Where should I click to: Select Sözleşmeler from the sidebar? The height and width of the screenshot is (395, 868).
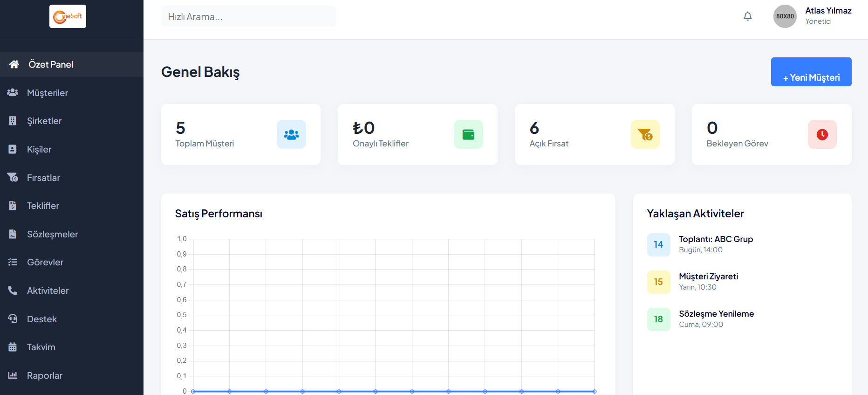(x=52, y=234)
